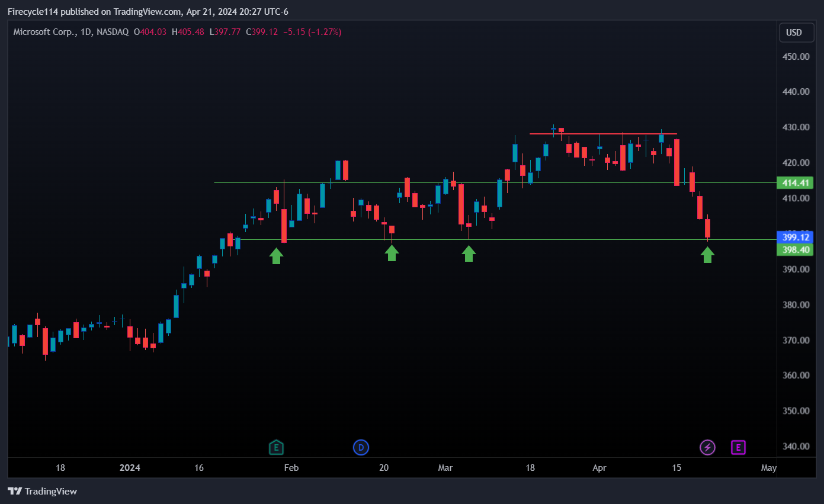The width and height of the screenshot is (824, 504).
Task: Click the 440.00 price axis label
Action: (x=796, y=92)
